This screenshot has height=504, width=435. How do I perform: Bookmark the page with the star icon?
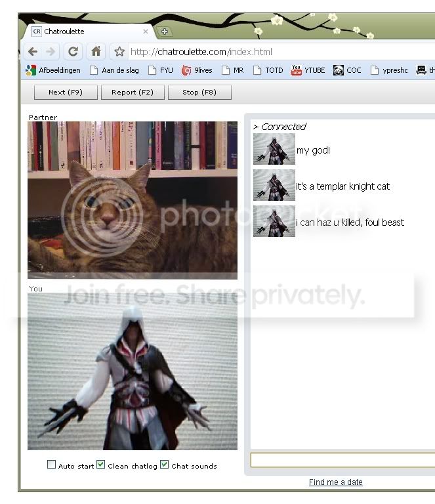pyautogui.click(x=119, y=51)
